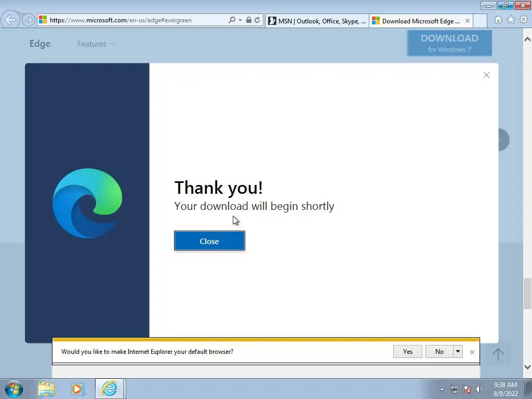Expand the address bar autocomplete dropdown arrow

240,20
